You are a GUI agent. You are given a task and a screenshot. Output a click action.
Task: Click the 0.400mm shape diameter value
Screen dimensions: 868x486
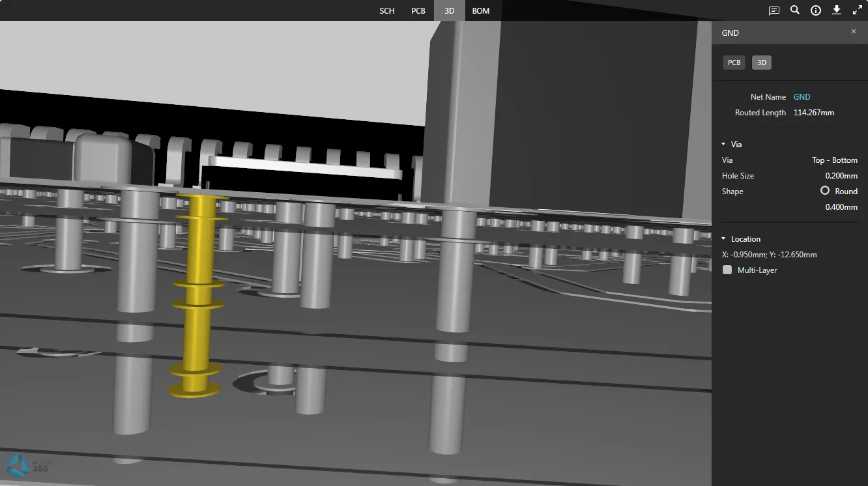click(x=841, y=207)
